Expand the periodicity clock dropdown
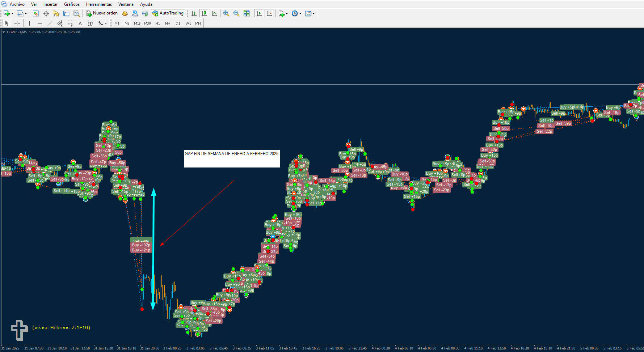The width and height of the screenshot is (644, 352). (300, 14)
